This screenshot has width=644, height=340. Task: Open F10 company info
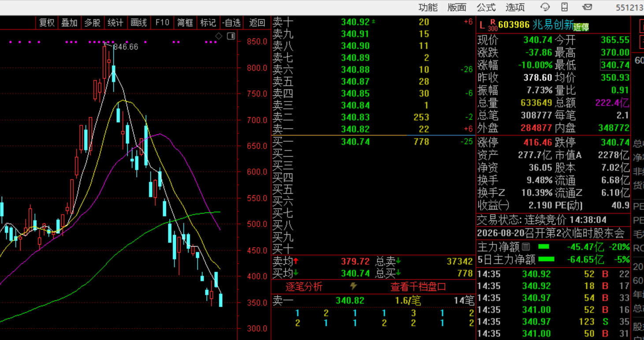pyautogui.click(x=162, y=22)
